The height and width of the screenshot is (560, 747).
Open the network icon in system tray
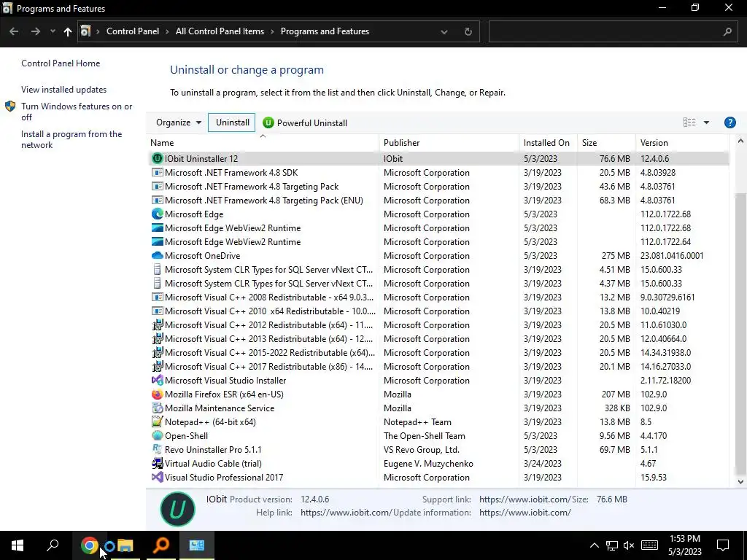[612, 545]
